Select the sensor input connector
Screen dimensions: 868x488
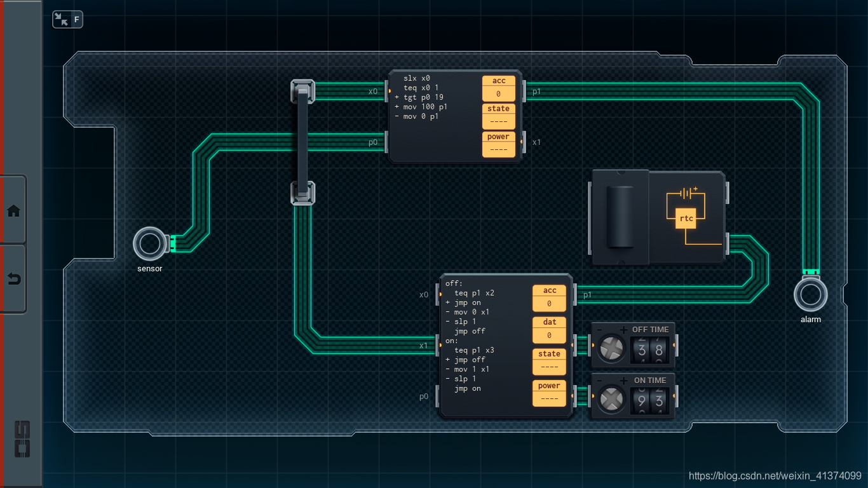click(x=150, y=244)
